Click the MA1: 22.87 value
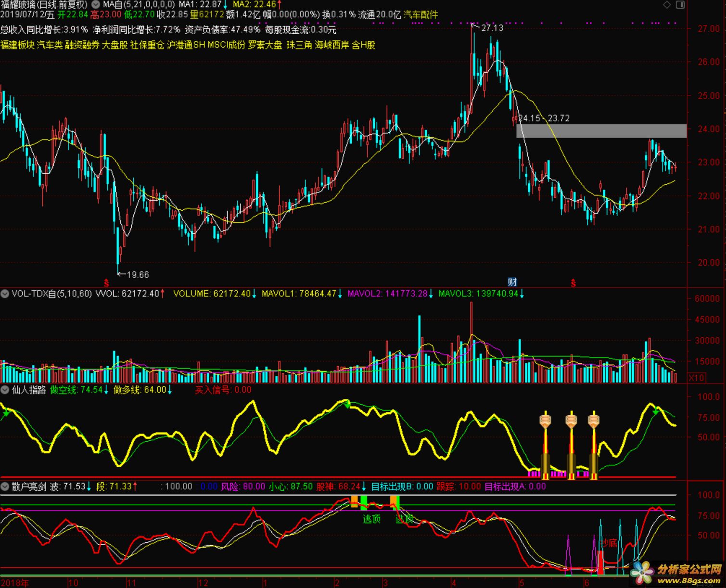The height and width of the screenshot is (588, 726). [x=201, y=5]
